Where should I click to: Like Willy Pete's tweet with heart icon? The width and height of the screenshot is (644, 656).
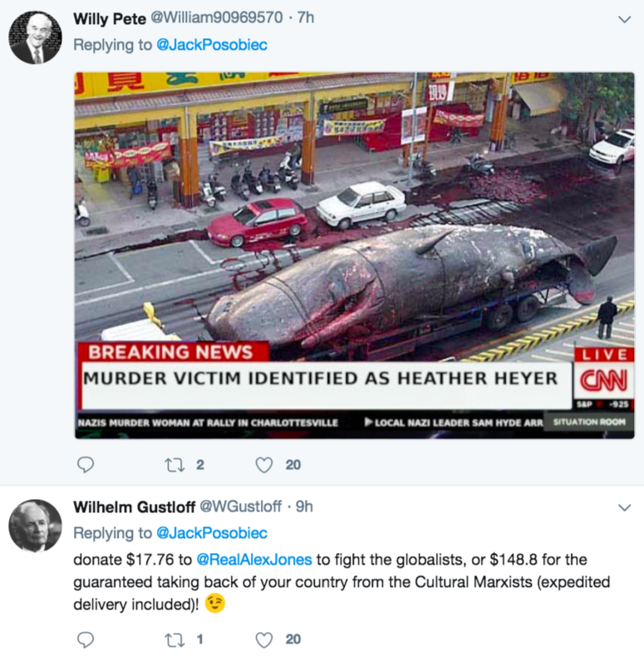click(263, 465)
